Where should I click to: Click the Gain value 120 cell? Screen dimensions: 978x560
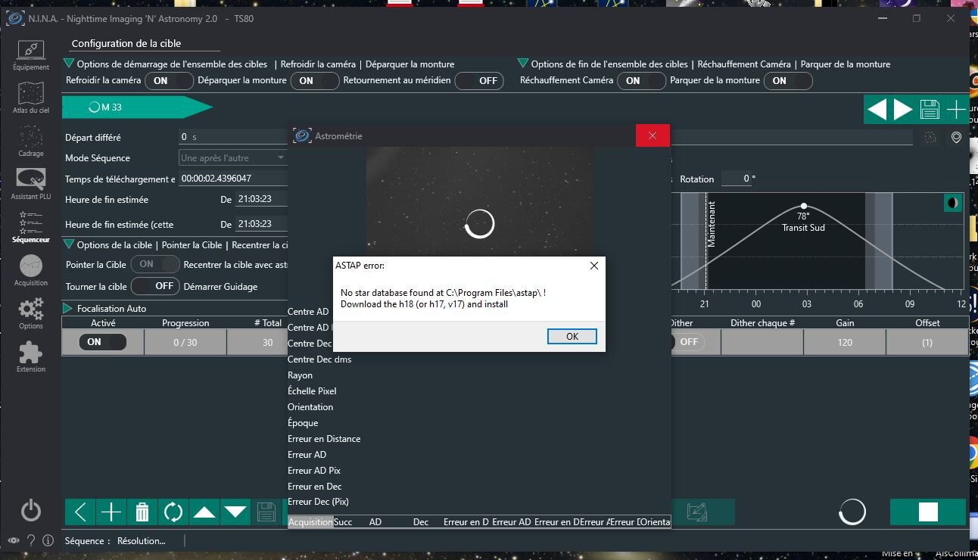click(845, 342)
